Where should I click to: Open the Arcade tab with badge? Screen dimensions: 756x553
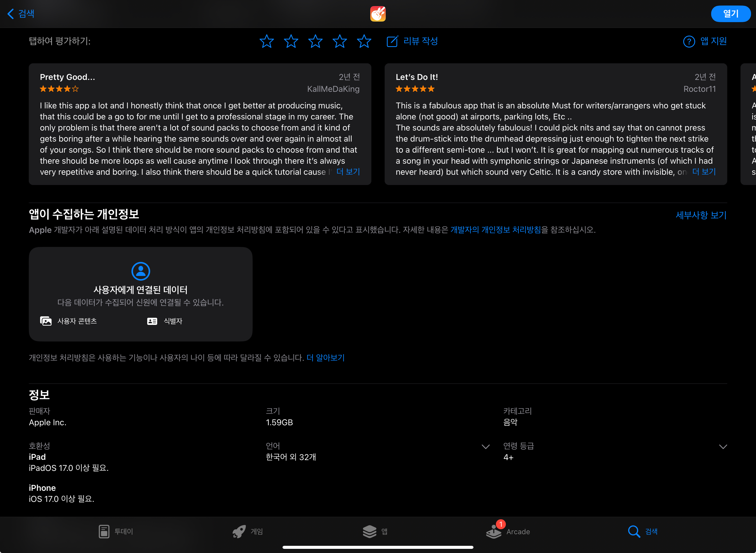pos(494,531)
